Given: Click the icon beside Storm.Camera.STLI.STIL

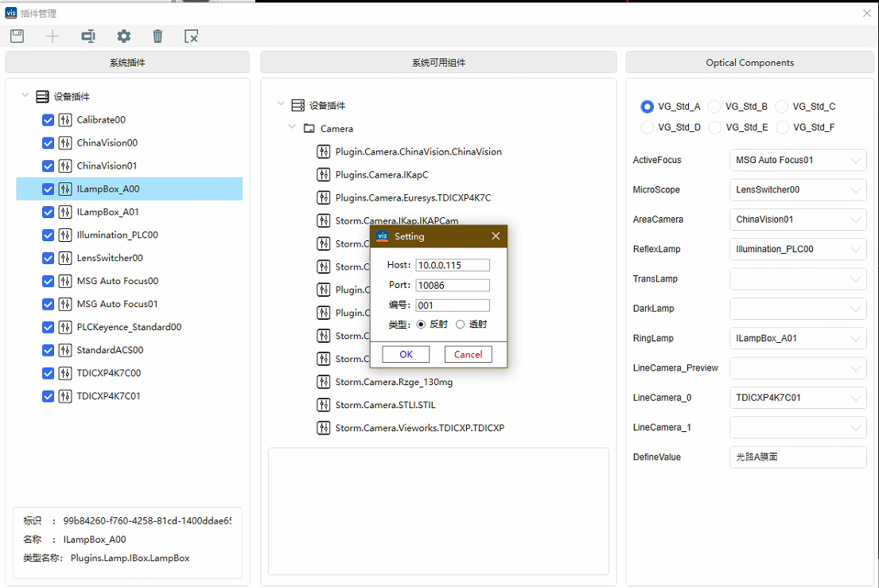Looking at the screenshot, I should pyautogui.click(x=324, y=405).
